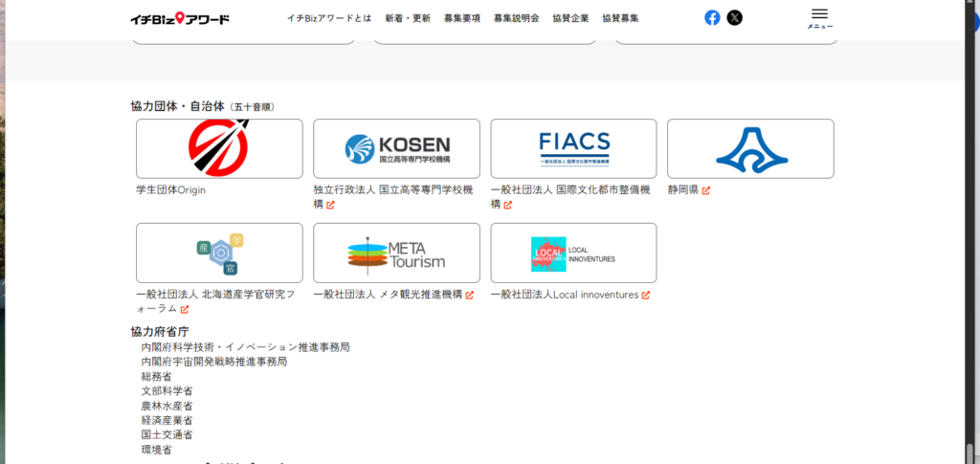Click the 産学官 hexagon logo card

click(x=219, y=253)
